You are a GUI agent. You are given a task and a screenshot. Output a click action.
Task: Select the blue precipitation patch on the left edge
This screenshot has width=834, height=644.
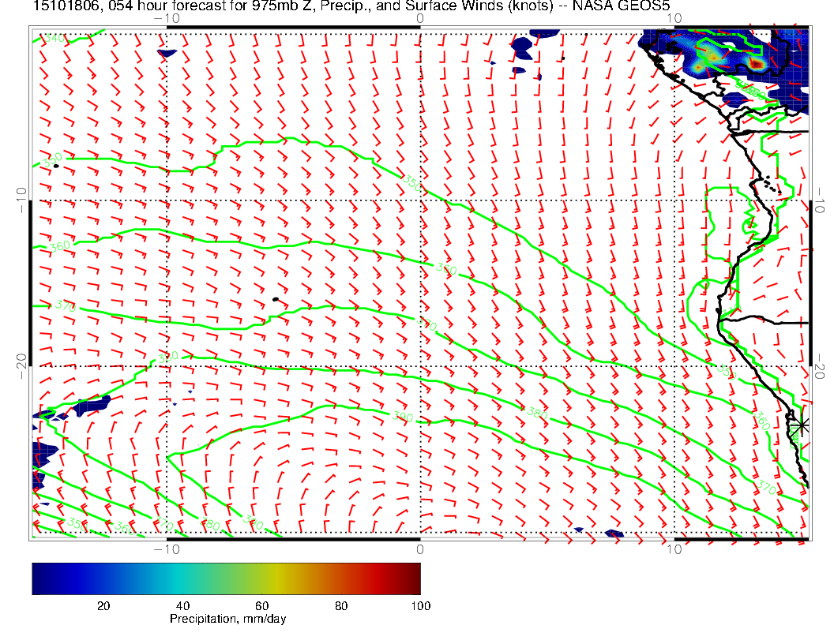(44, 456)
